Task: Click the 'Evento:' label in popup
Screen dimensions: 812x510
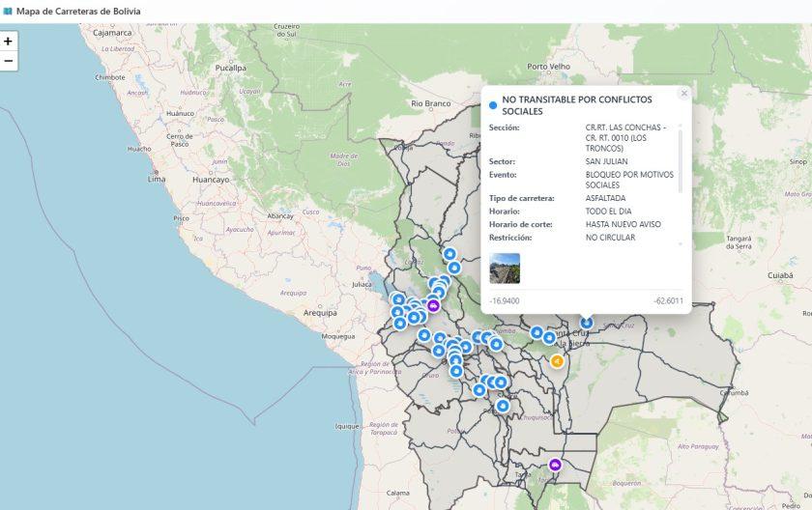Action: [503, 175]
